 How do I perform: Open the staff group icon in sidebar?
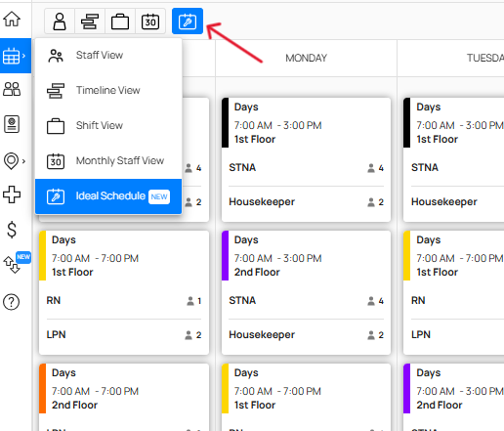[12, 89]
